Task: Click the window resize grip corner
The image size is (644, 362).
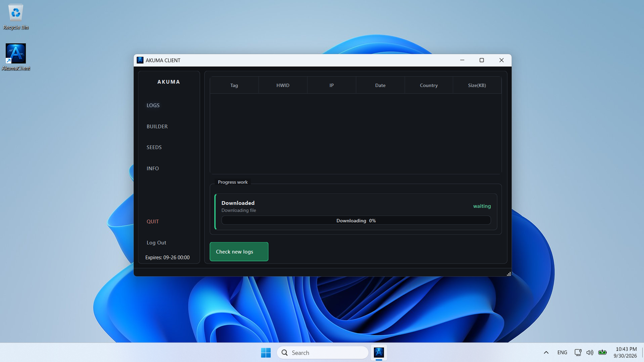Action: (x=509, y=274)
